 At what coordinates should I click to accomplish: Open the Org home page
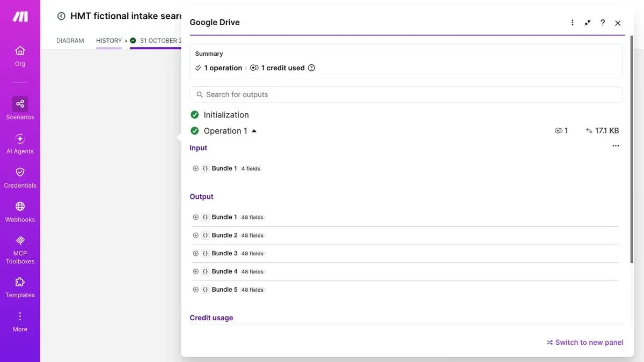[20, 56]
